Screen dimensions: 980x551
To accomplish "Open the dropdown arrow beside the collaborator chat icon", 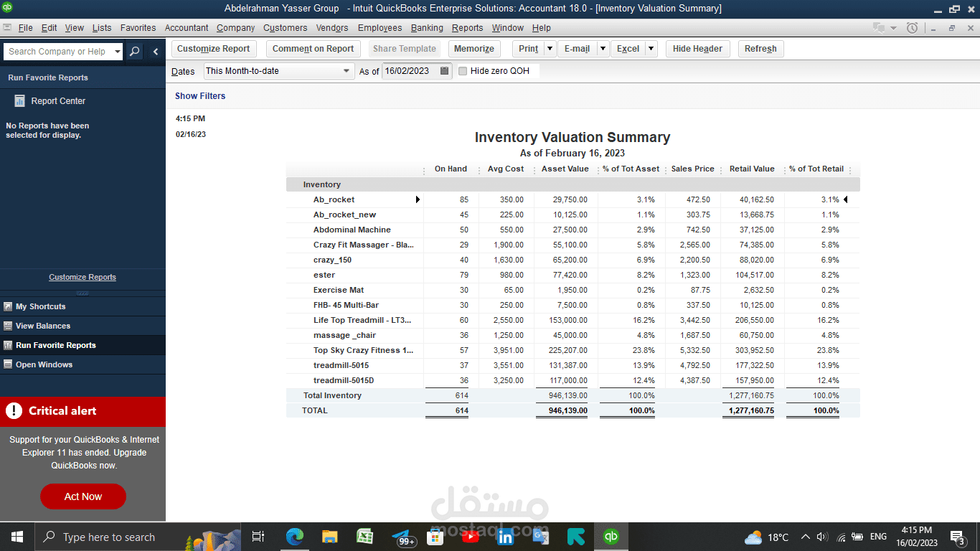I will (x=893, y=28).
